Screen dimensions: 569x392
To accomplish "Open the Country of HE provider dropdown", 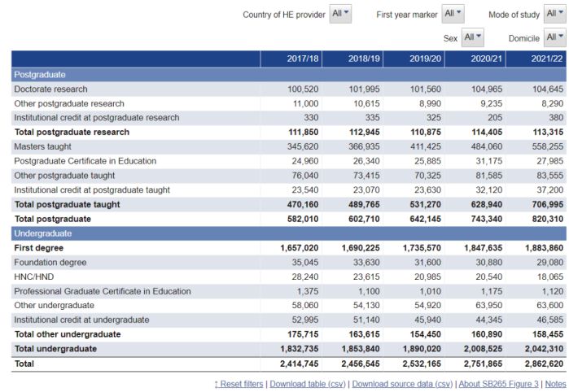I will (340, 14).
